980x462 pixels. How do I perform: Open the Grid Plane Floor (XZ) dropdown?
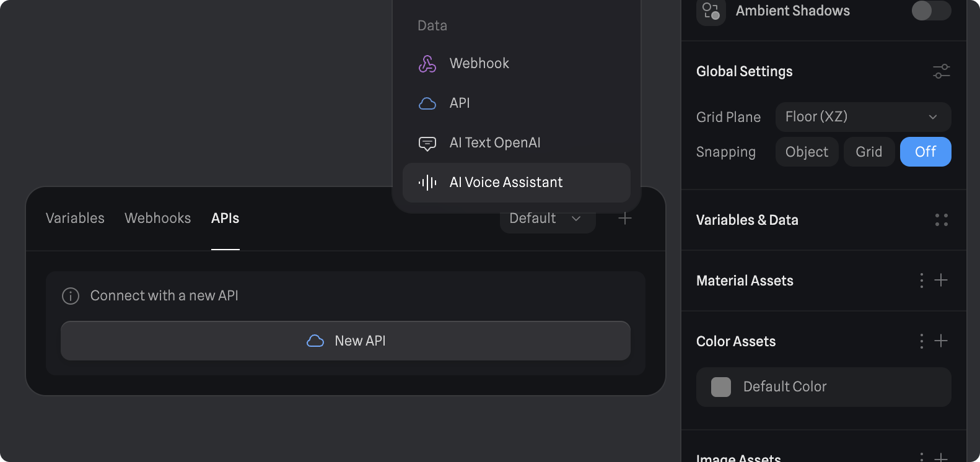click(x=862, y=117)
